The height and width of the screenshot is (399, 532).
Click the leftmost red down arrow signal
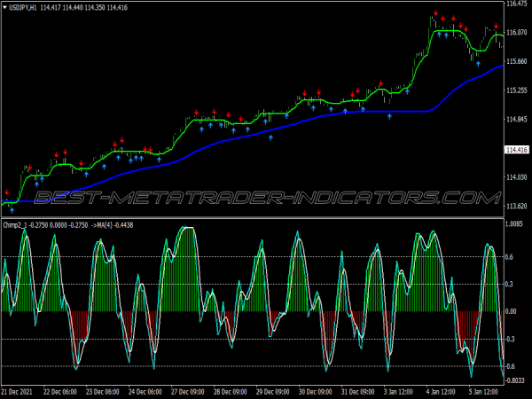[6, 192]
